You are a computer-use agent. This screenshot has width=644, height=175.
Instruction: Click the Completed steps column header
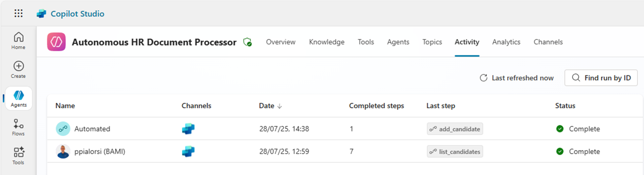pyautogui.click(x=376, y=106)
